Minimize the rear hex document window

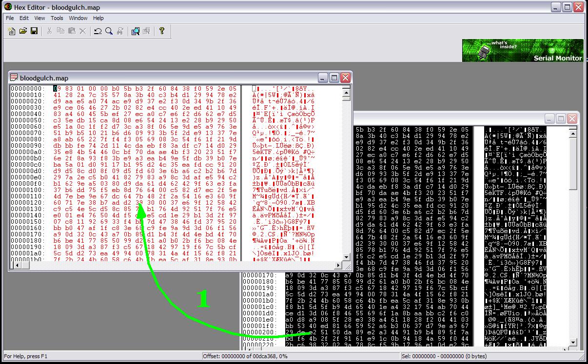pyautogui.click(x=550, y=118)
